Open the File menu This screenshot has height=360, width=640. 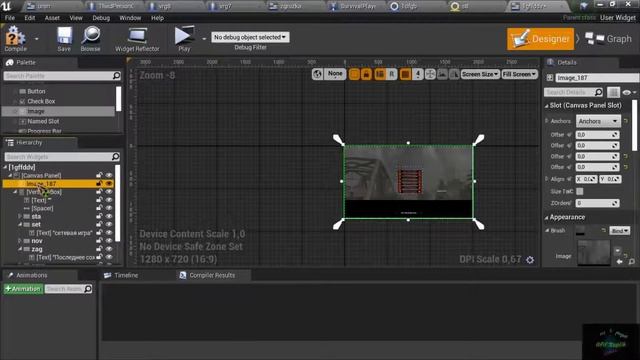(x=10, y=18)
